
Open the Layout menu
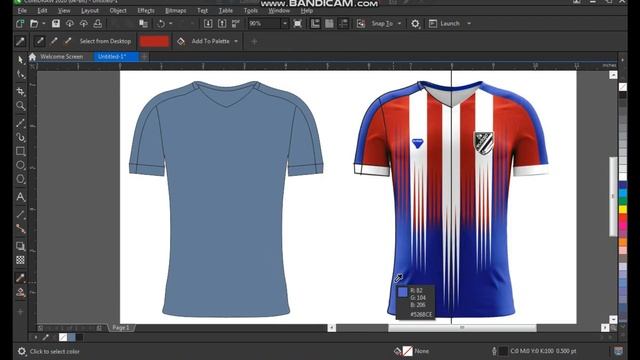(90, 11)
